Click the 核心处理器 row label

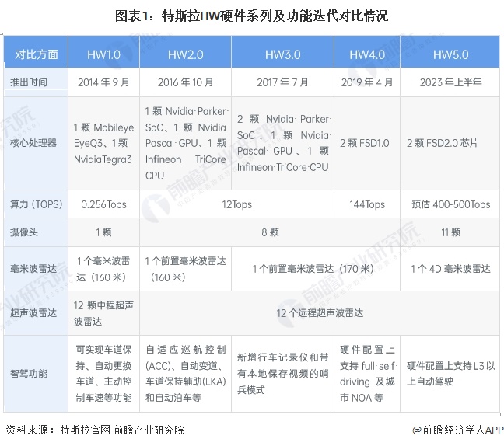[x=36, y=143]
